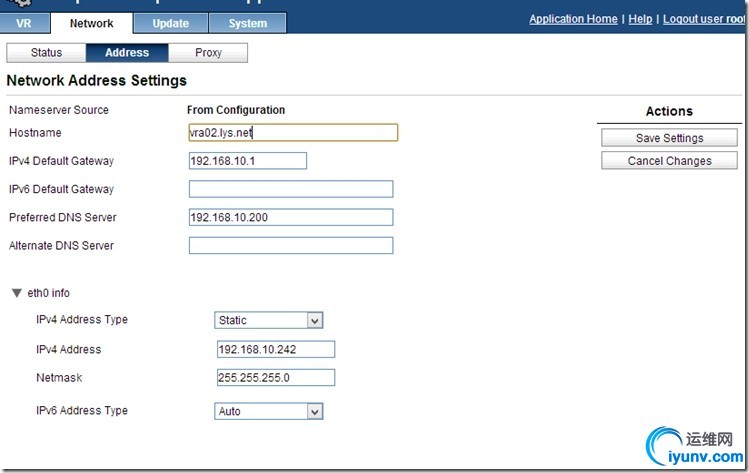Open the System tab

pos(247,23)
